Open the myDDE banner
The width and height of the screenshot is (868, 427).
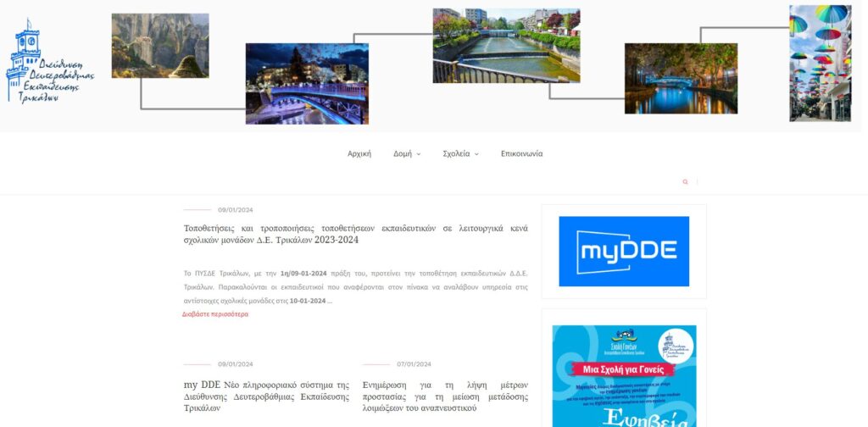pos(624,251)
